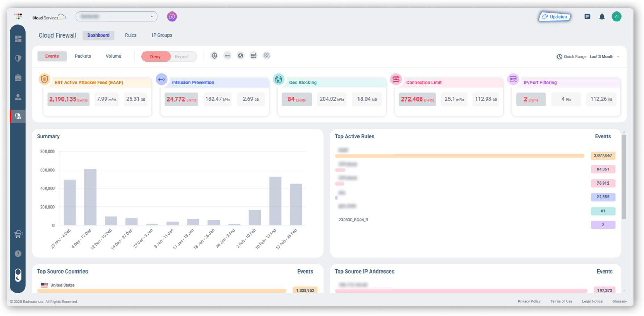The height and width of the screenshot is (316, 644).
Task: Click the 84 Events Geo Blocking value
Action: (296, 99)
